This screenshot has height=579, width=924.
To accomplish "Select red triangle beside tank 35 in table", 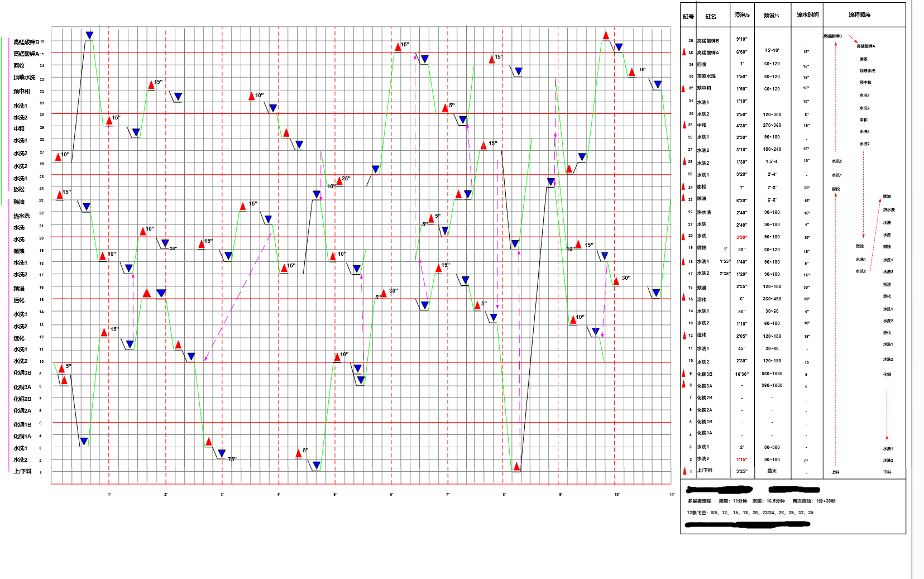I will click(684, 52).
